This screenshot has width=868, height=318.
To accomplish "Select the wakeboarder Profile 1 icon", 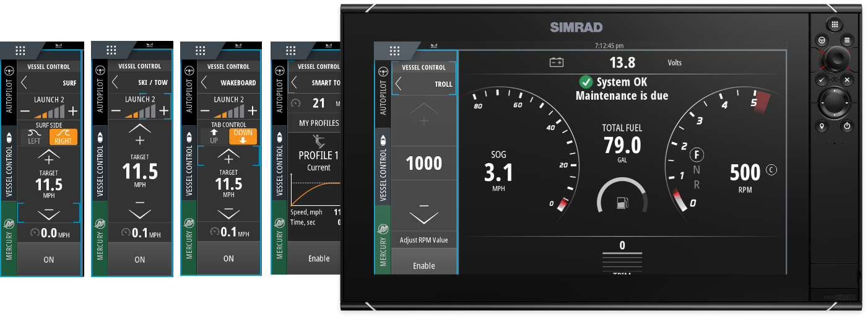I will [319, 140].
